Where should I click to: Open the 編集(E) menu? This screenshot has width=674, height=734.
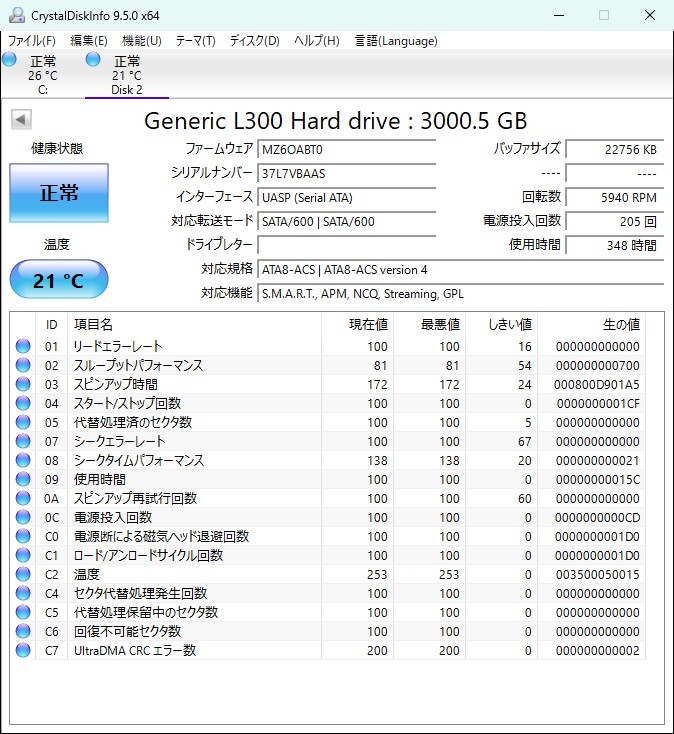pyautogui.click(x=89, y=41)
